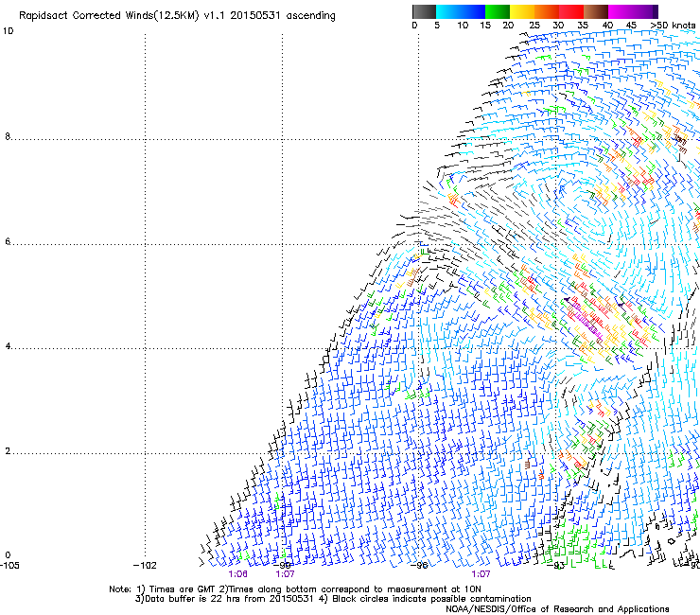Click the "20" color scale label
The width and height of the screenshot is (700, 615).
point(508,26)
